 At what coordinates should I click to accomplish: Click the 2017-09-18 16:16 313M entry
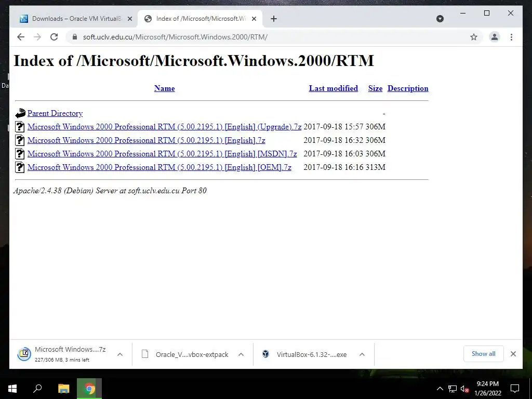tap(344, 167)
